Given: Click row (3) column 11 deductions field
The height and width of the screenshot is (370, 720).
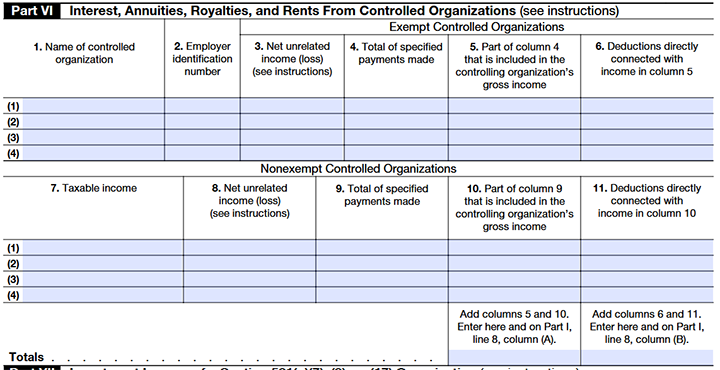Looking at the screenshot, I should (x=647, y=279).
